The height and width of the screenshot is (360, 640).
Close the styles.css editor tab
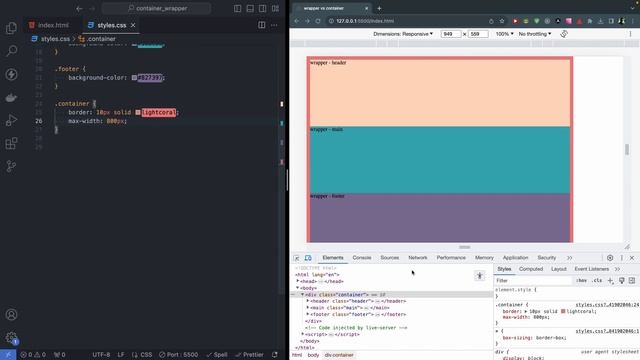coord(133,25)
